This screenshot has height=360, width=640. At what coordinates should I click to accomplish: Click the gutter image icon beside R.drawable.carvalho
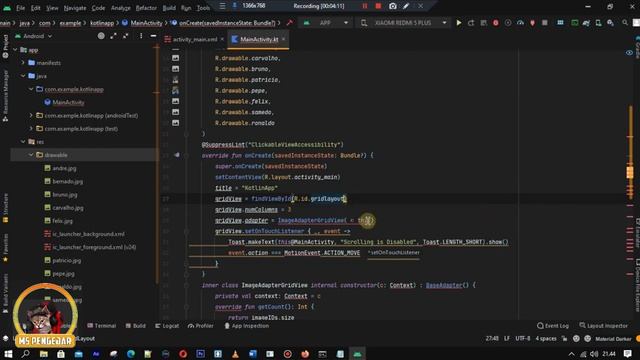click(x=176, y=58)
